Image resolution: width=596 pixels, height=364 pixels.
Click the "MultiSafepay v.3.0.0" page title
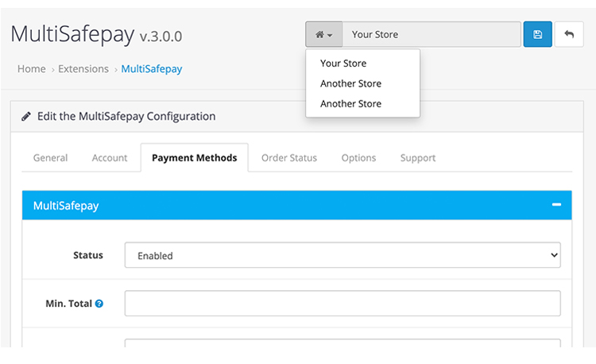(x=96, y=34)
